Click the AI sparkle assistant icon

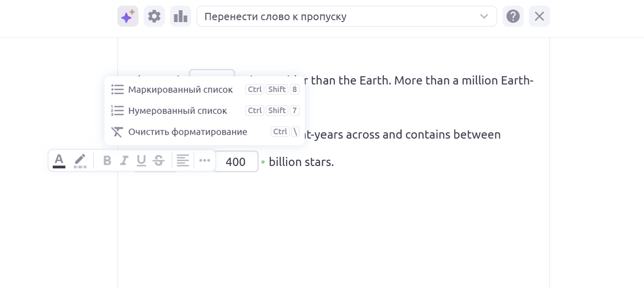pyautogui.click(x=128, y=16)
